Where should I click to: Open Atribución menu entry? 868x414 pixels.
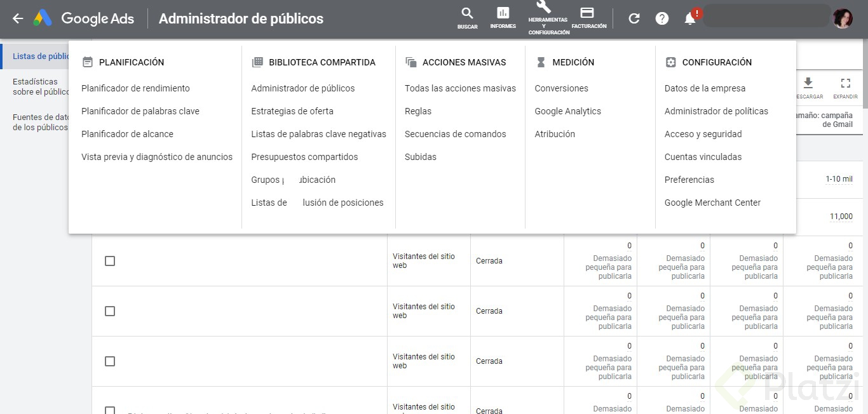pyautogui.click(x=555, y=134)
